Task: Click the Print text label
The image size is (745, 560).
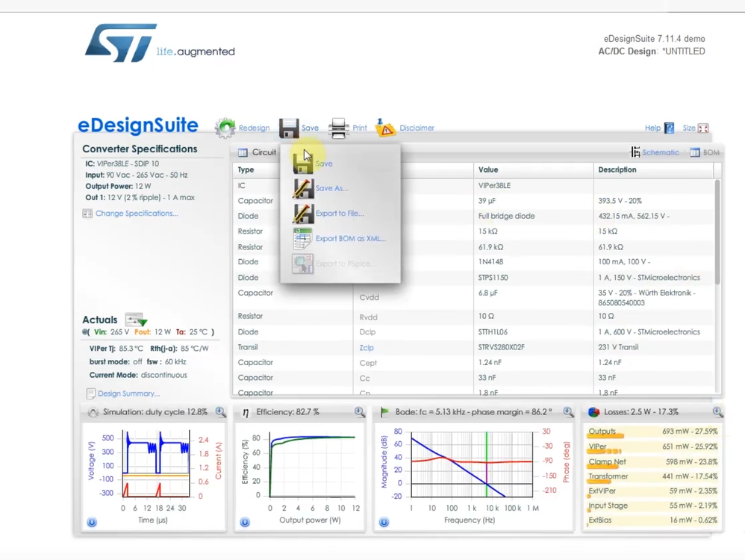Action: 360,128
